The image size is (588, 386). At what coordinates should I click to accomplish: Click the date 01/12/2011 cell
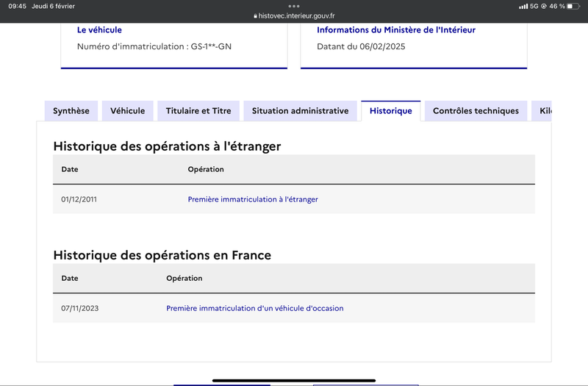click(x=79, y=199)
